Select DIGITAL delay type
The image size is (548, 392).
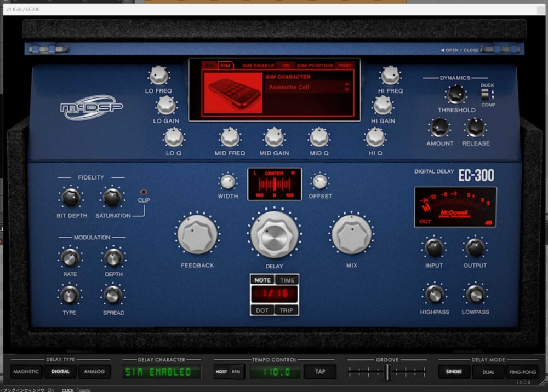(60, 372)
